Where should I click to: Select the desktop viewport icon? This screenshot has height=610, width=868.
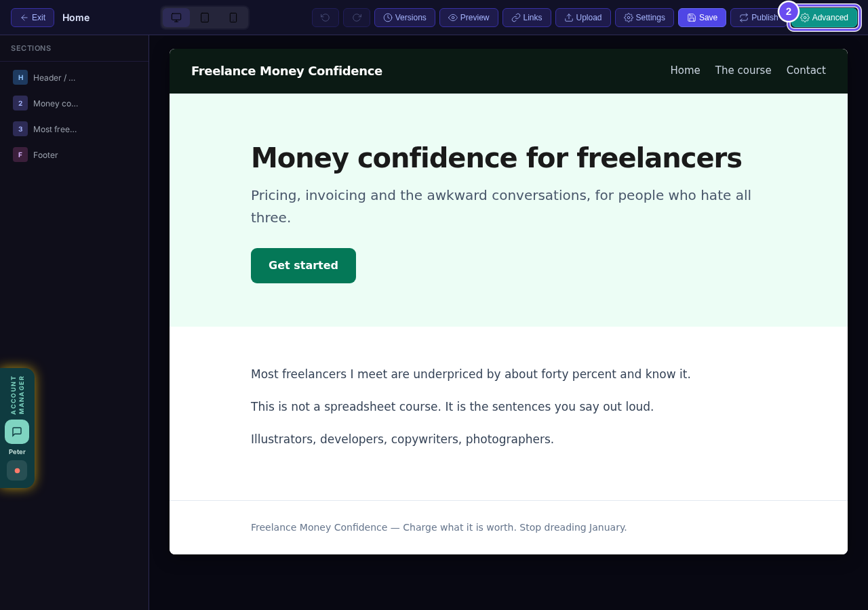point(176,18)
